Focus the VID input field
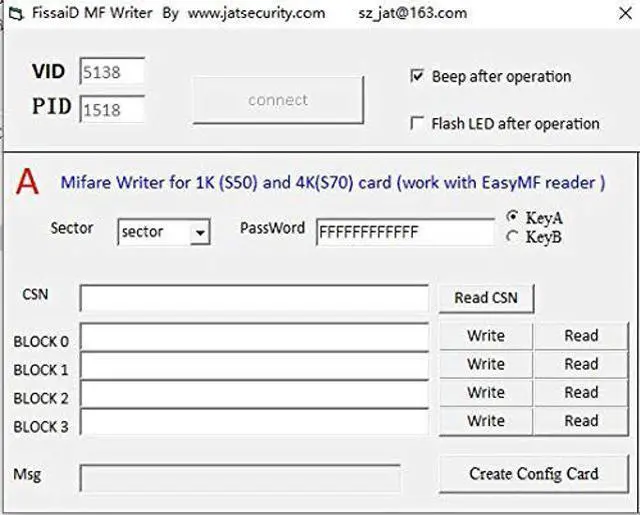Screen dimensions: 640x515 (112, 72)
